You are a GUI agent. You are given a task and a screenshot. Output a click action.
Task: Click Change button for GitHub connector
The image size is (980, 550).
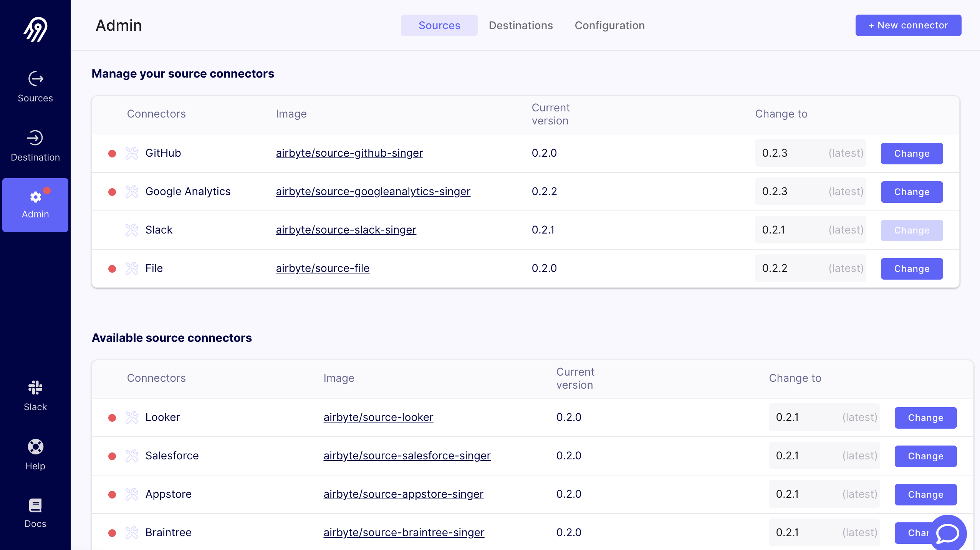tap(910, 153)
